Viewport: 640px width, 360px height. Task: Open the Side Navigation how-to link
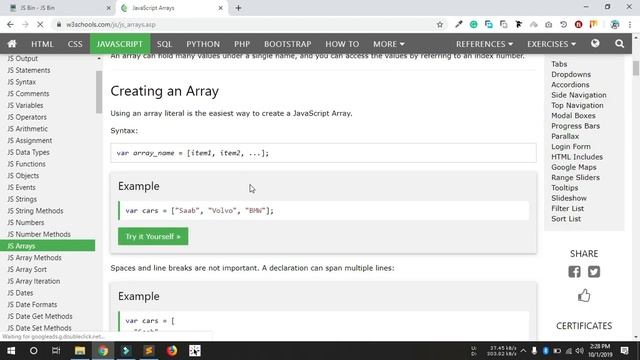click(x=578, y=95)
